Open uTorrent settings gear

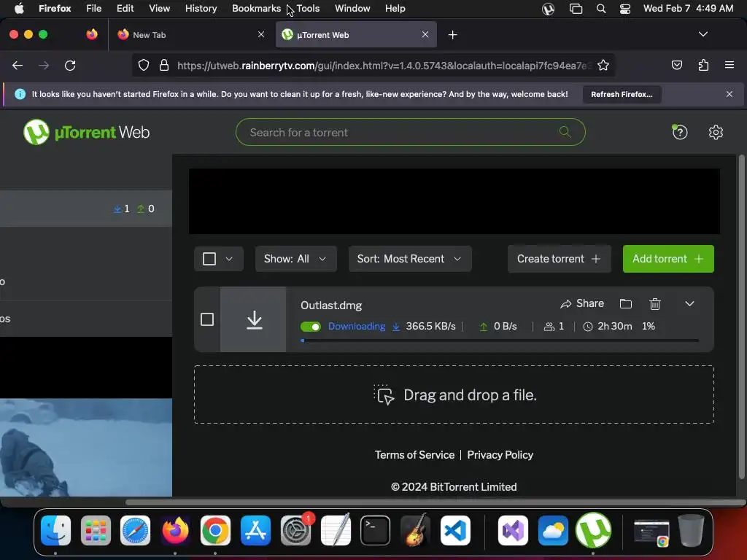click(x=716, y=132)
